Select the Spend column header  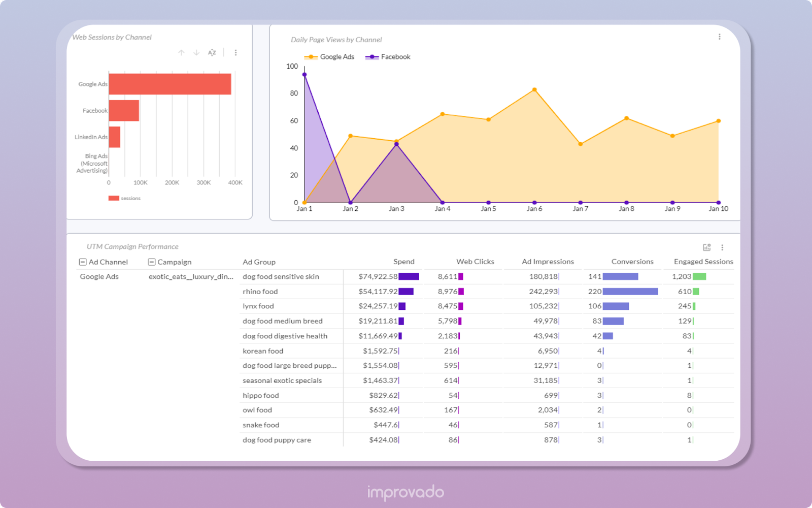tap(404, 261)
